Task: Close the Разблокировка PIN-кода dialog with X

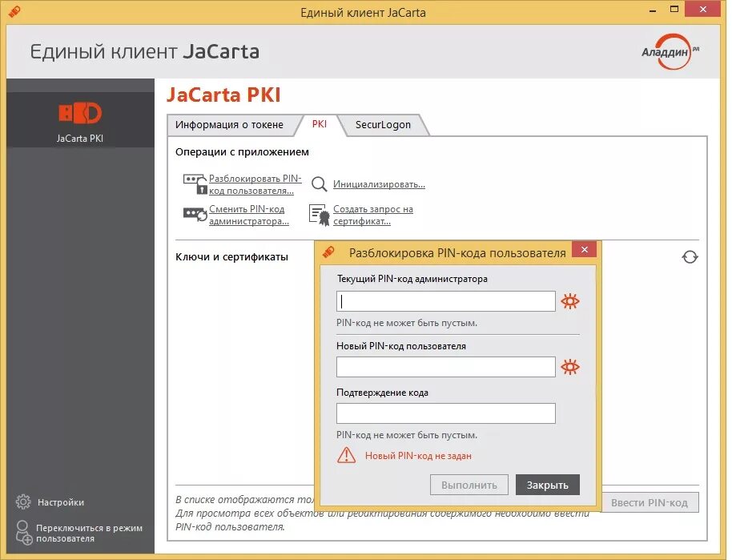Action: [x=584, y=249]
